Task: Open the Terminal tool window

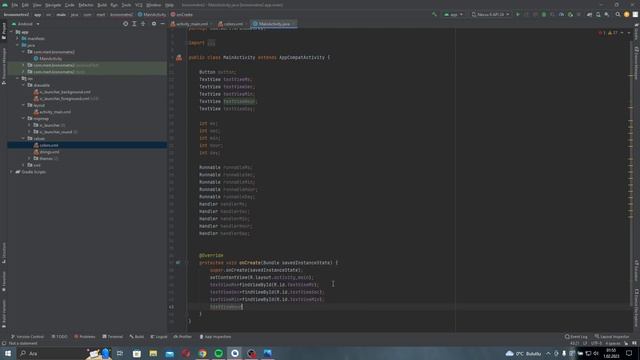Action: pyautogui.click(x=112, y=337)
